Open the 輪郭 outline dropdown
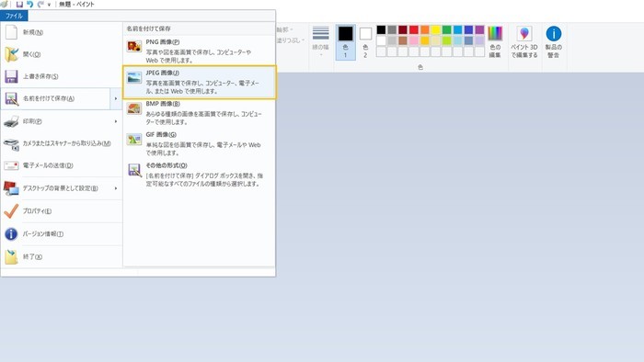 click(x=285, y=29)
